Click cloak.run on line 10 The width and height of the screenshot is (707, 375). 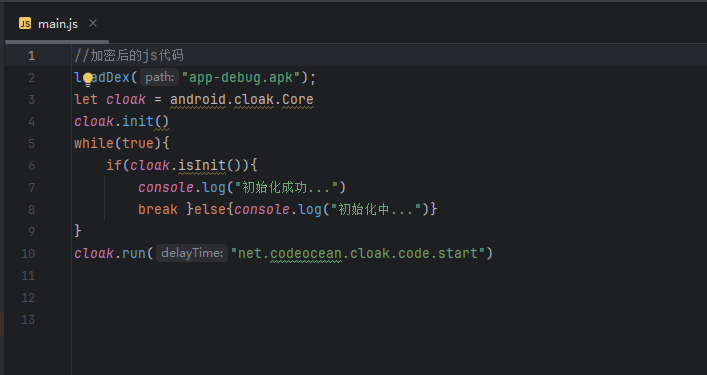pyautogui.click(x=110, y=253)
